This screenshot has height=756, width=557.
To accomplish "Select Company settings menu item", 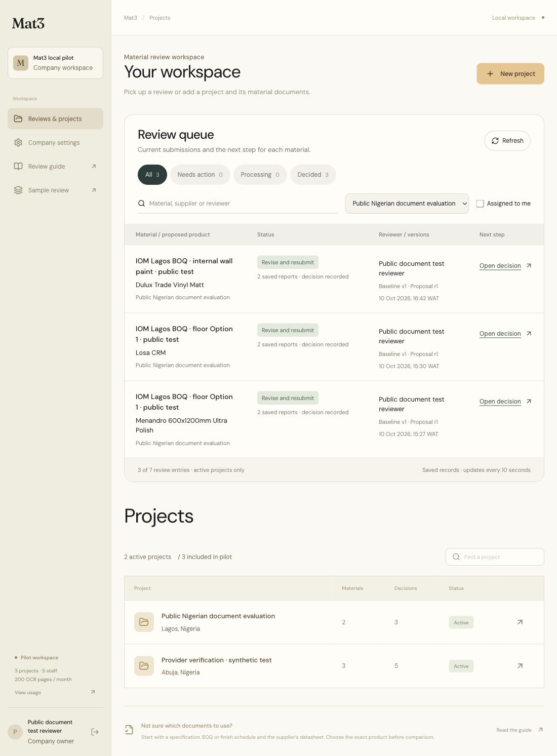I will tap(55, 142).
